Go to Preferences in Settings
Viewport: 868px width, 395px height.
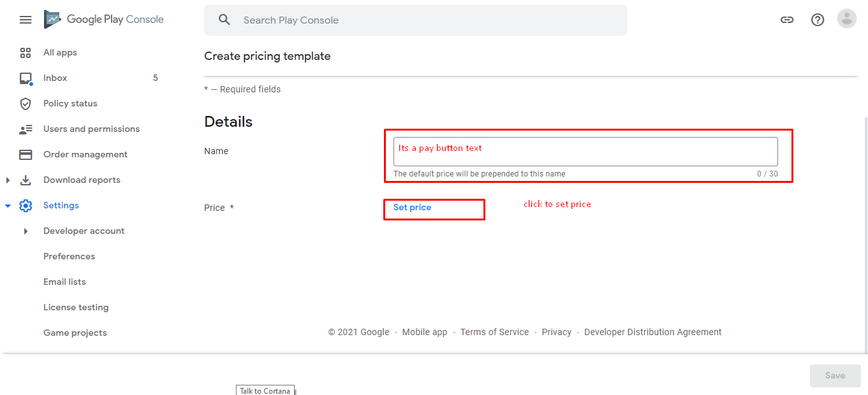pos(69,257)
